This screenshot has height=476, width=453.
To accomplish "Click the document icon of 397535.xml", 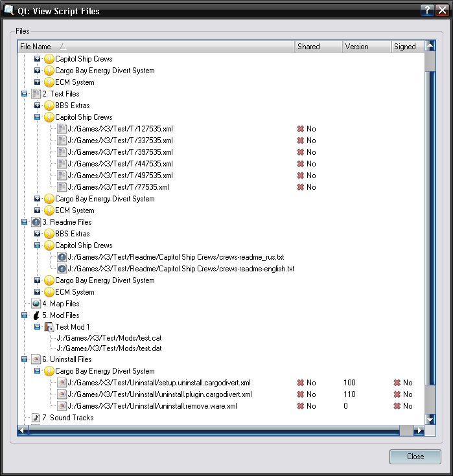I will click(62, 152).
